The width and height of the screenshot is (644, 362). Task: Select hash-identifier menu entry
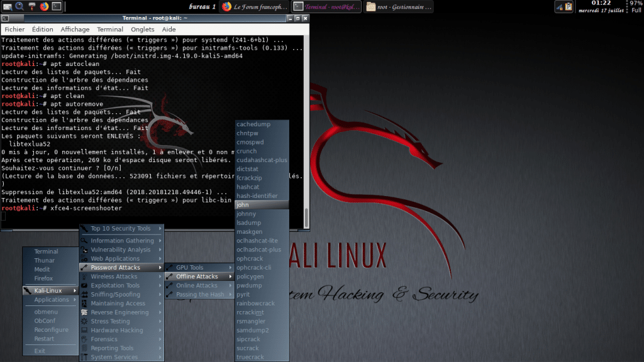point(262,196)
